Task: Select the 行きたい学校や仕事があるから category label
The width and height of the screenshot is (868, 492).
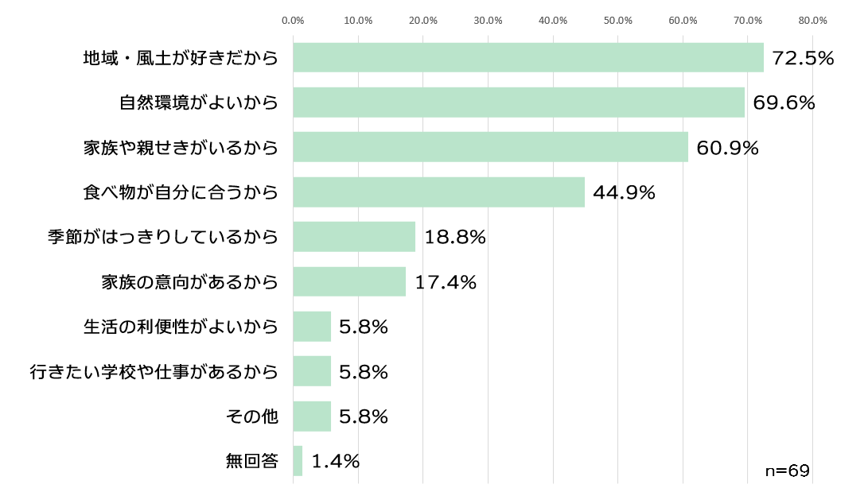Action: [154, 371]
